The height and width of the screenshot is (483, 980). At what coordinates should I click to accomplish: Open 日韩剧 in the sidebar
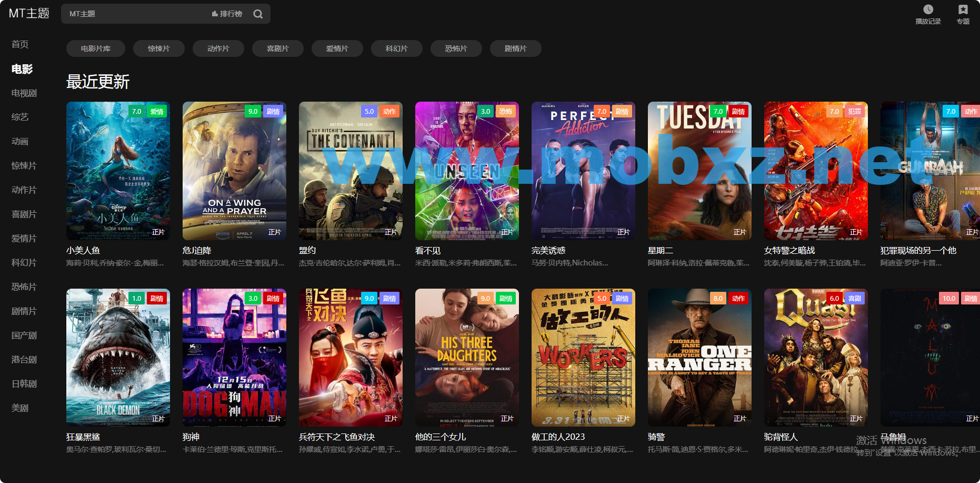(24, 383)
